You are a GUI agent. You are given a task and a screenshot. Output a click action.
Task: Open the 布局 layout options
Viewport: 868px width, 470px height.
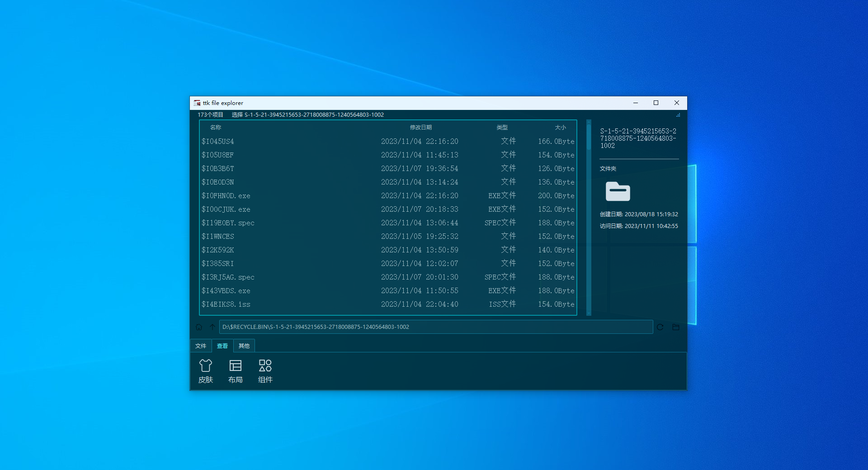(236, 371)
